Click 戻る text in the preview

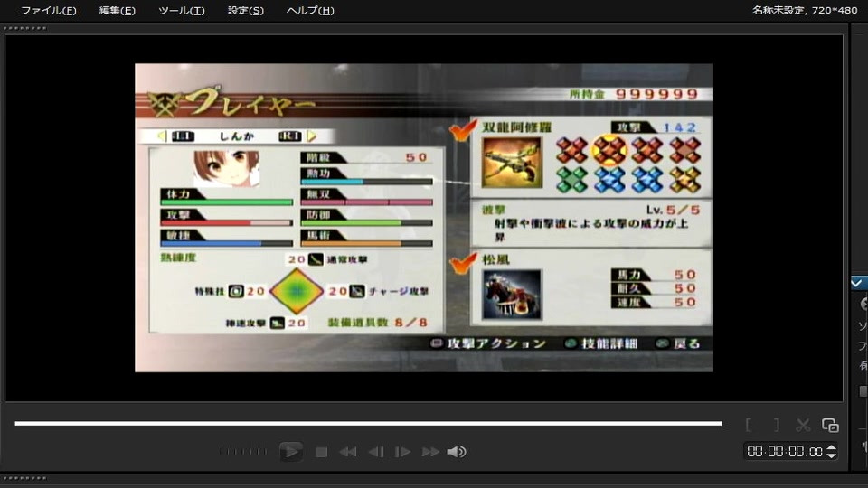[x=687, y=343]
